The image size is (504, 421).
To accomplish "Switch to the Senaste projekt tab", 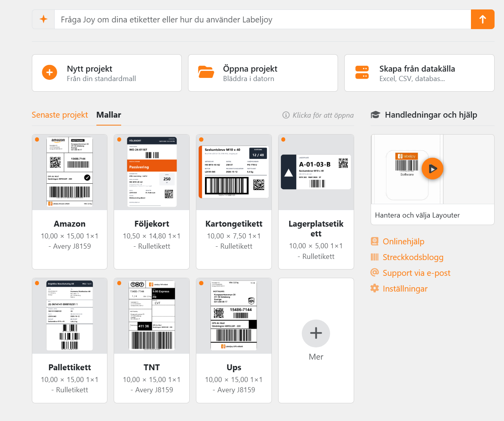I will tap(60, 115).
